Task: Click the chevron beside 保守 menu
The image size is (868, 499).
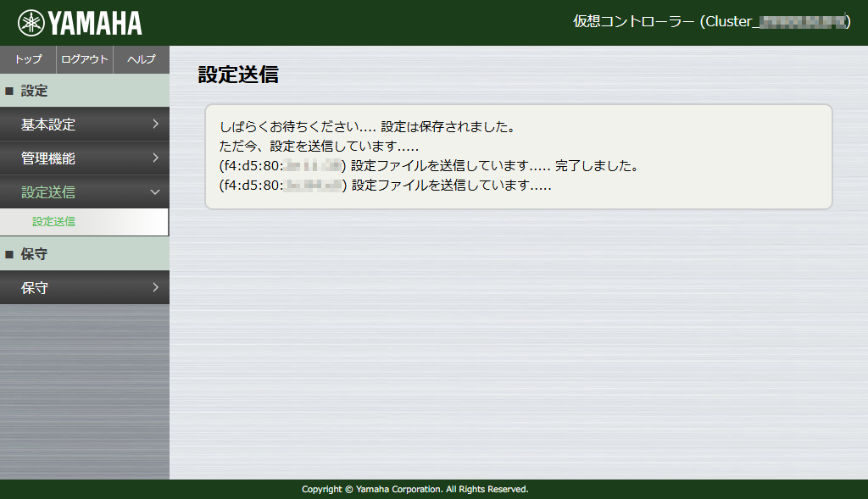Action: (156, 287)
